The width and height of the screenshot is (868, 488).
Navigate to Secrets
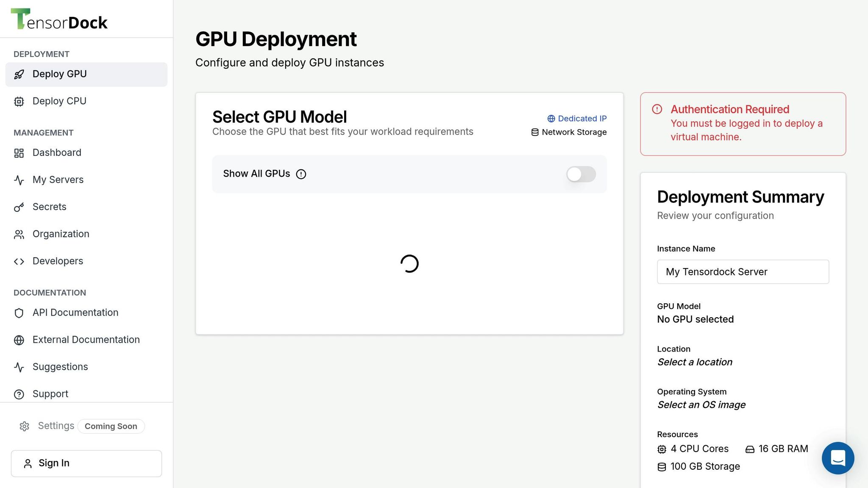86,207
